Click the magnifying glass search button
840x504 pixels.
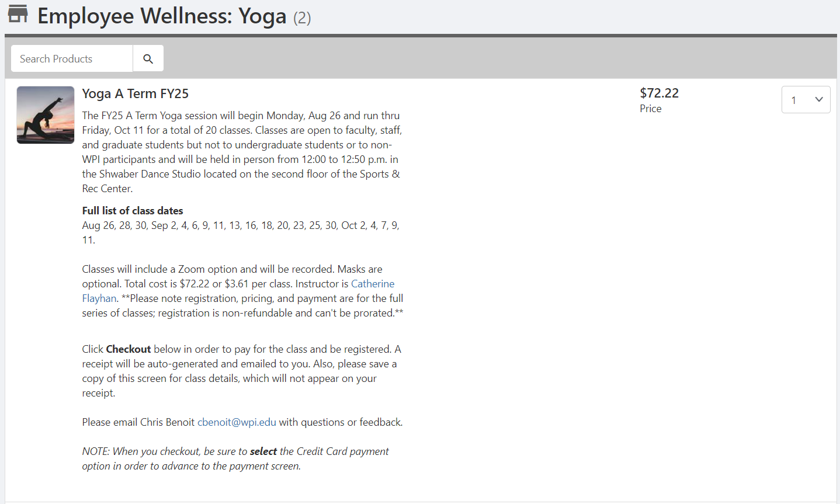pos(148,59)
